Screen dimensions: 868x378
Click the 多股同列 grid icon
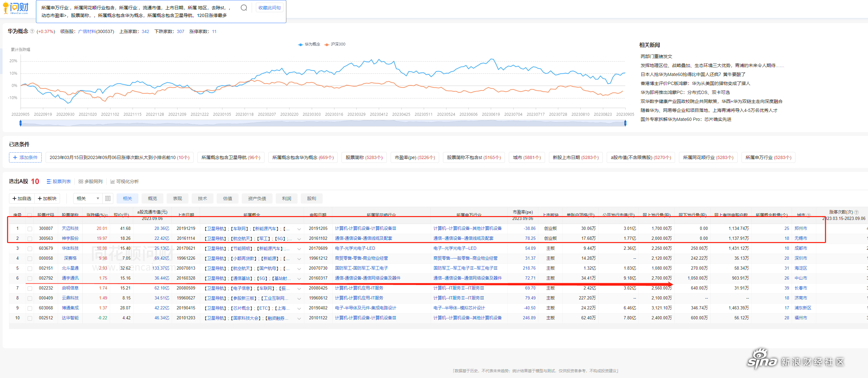tap(81, 181)
